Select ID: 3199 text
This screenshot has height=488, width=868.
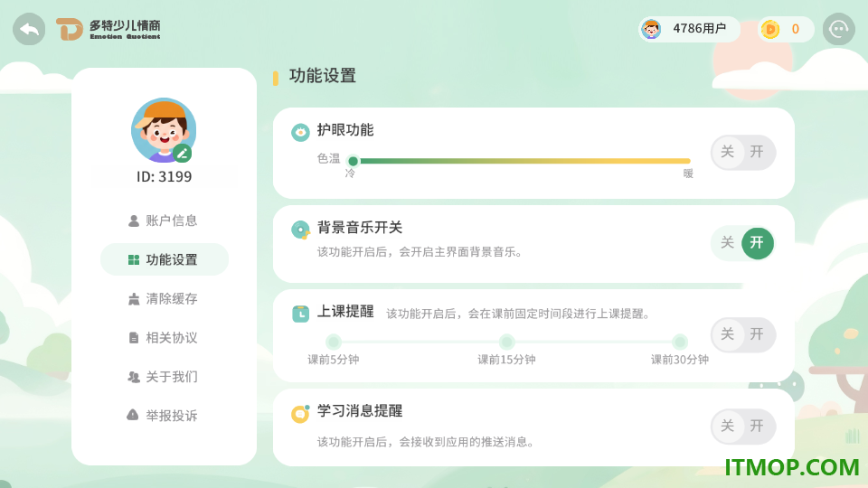point(164,176)
